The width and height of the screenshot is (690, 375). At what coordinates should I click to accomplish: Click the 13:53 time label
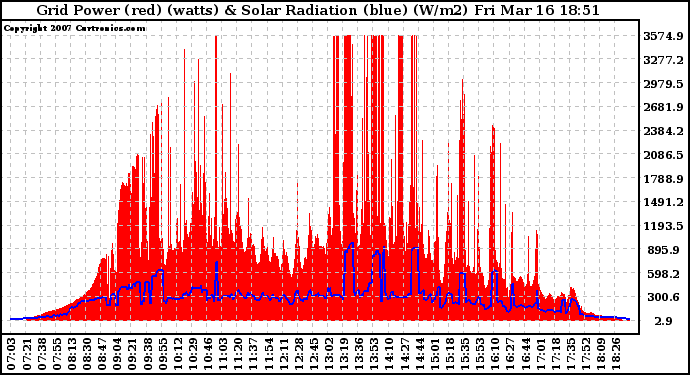coord(374,354)
